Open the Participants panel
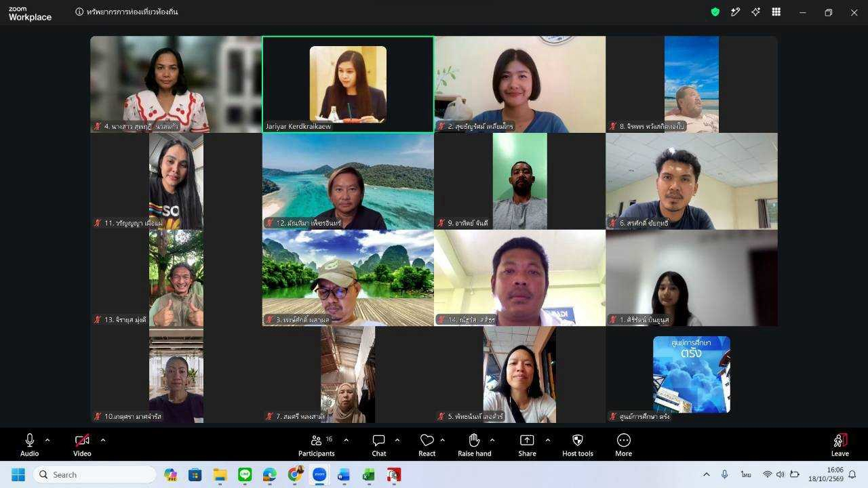 pyautogui.click(x=316, y=445)
